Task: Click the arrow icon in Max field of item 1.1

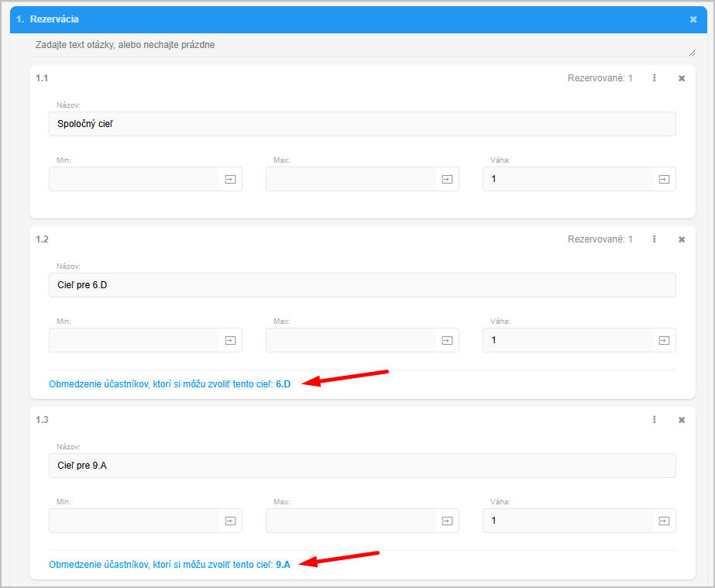Action: (x=447, y=179)
